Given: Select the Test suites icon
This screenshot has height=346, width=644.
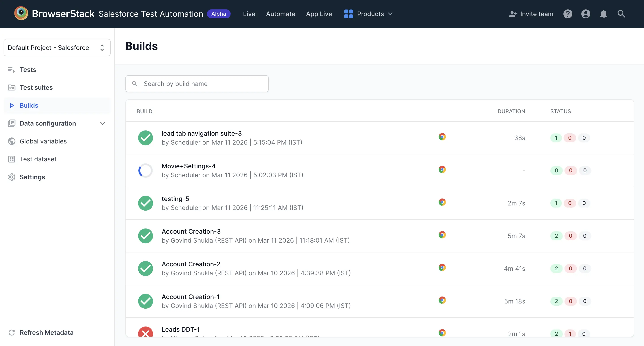Looking at the screenshot, I should tap(11, 88).
